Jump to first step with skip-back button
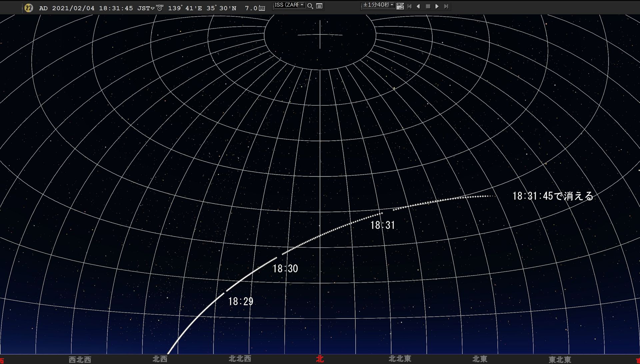This screenshot has height=364, width=640. tap(410, 6)
